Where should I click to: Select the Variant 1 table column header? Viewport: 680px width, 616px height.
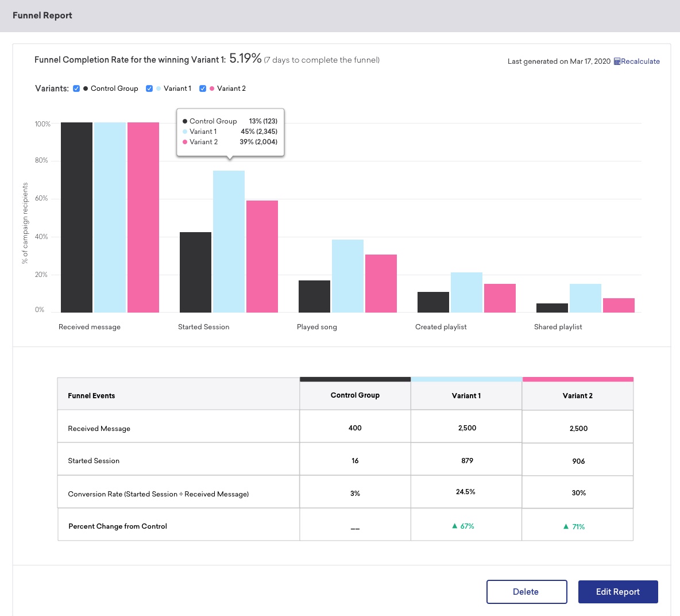point(466,395)
